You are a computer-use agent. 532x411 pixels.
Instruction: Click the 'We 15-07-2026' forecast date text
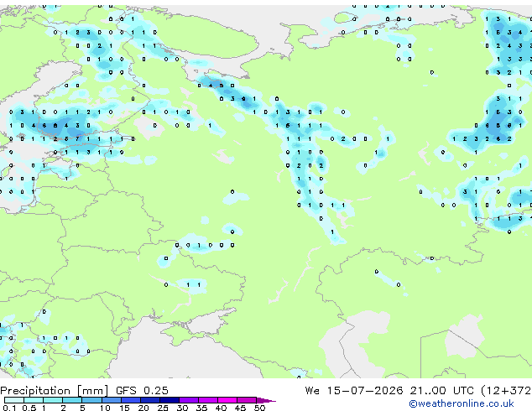[x=354, y=391]
